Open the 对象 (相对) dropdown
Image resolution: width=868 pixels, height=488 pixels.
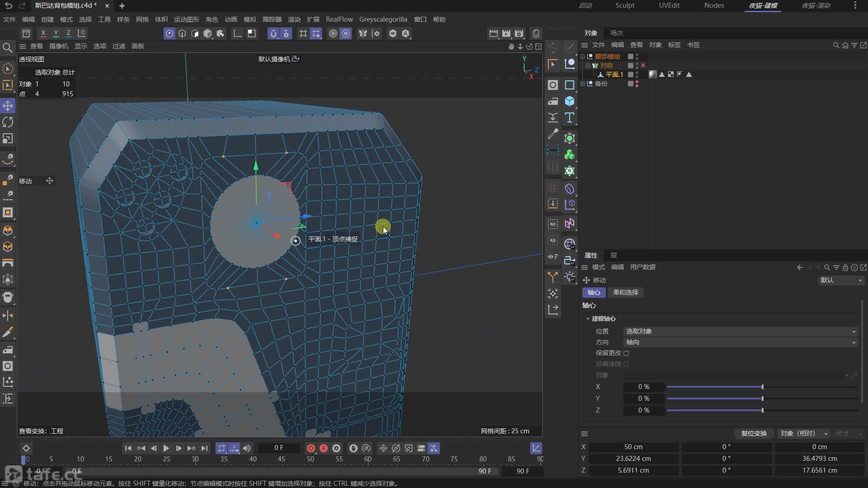pos(804,433)
